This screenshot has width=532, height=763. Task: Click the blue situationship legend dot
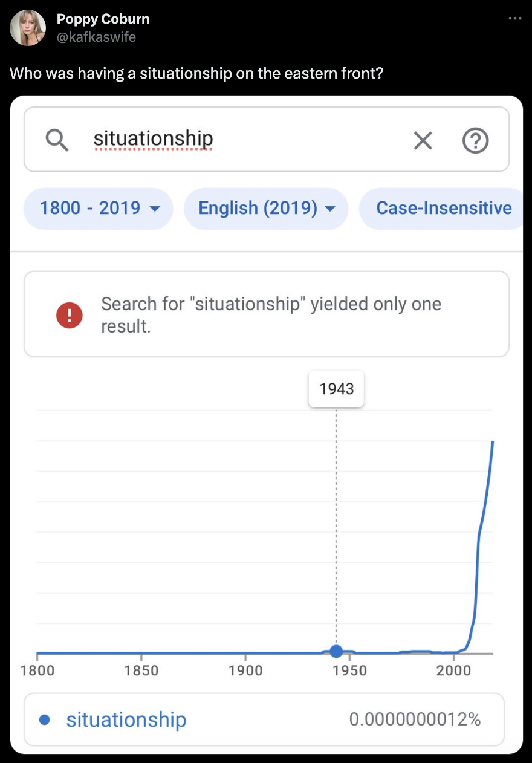coord(44,719)
